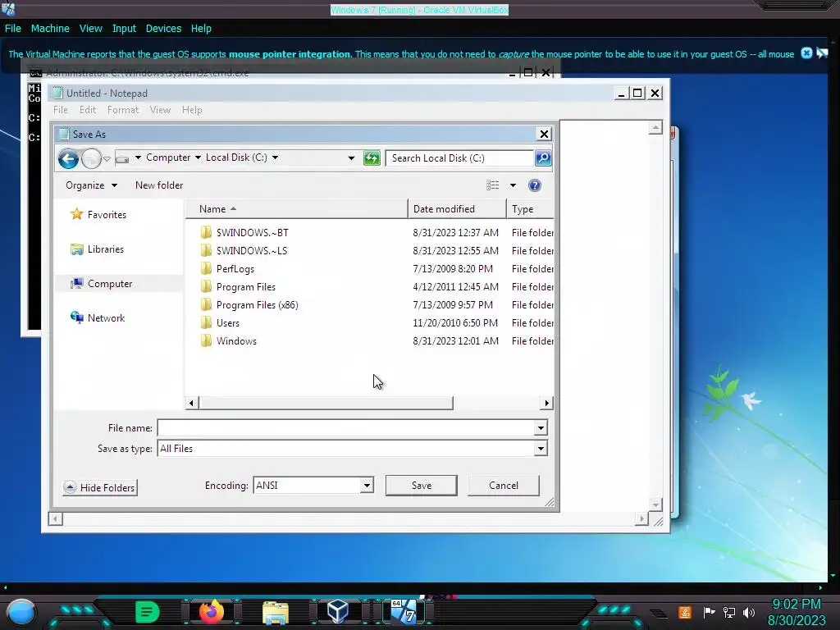Image resolution: width=840 pixels, height=630 pixels.
Task: Dismiss the mouse integration notification
Action: 806,53
